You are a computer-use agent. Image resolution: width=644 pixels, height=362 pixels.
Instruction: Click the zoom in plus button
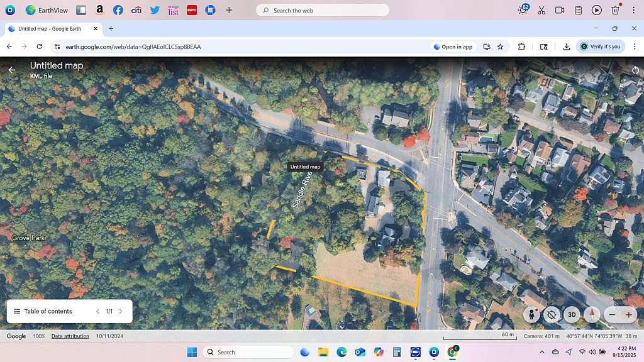pos(628,314)
